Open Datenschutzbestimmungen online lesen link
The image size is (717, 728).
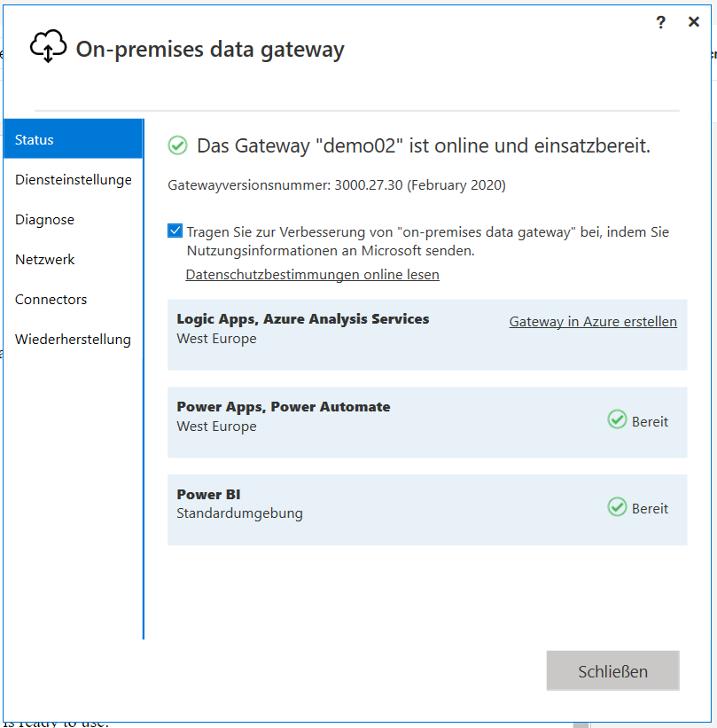pyautogui.click(x=312, y=274)
